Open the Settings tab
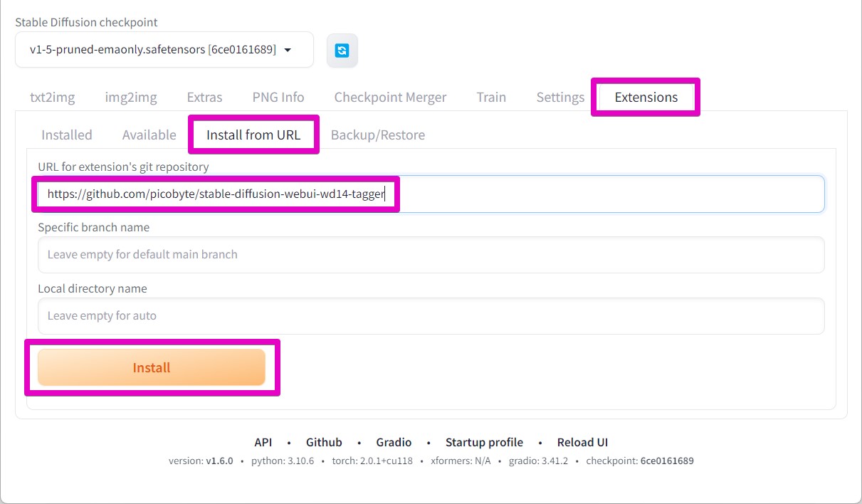 560,98
